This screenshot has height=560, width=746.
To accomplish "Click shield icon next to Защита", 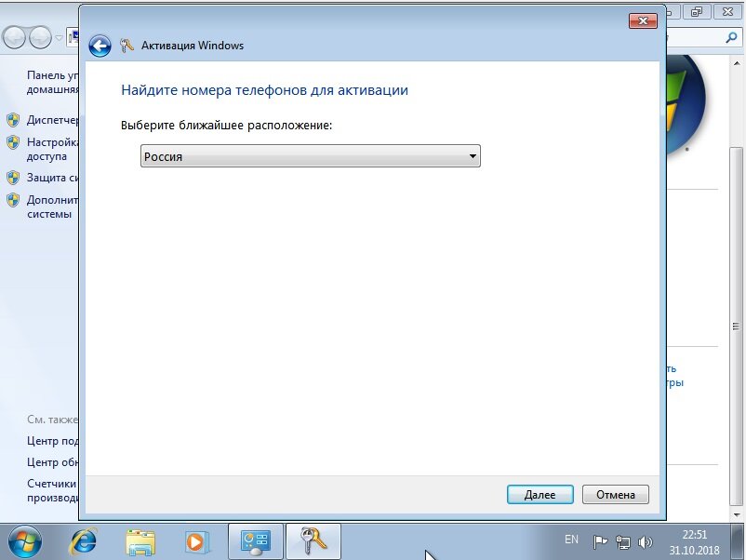I will 13,178.
